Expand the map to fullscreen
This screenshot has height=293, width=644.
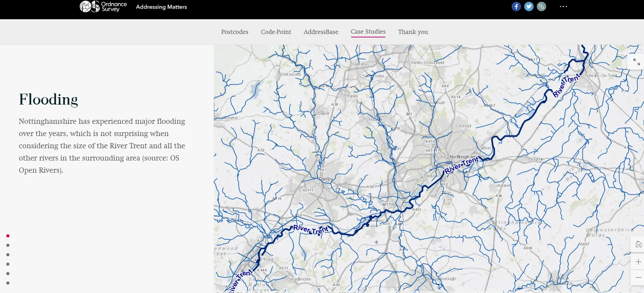pyautogui.click(x=636, y=62)
